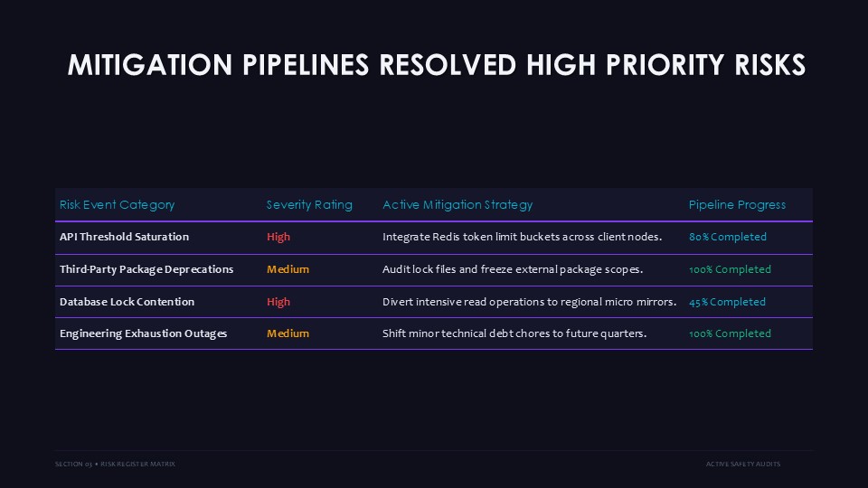
Task: Select the 45% Completed progress cell
Action: click(727, 302)
